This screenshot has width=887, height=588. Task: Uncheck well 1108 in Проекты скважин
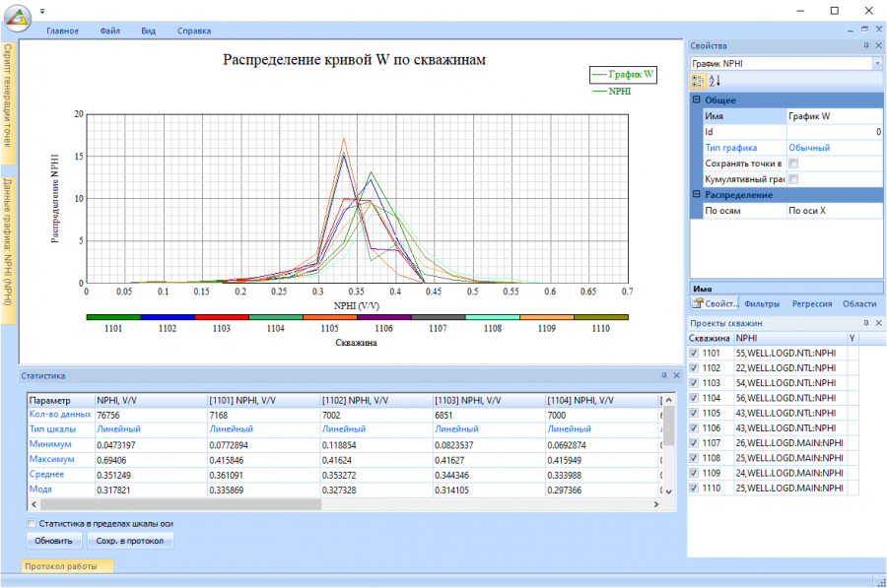coord(694,458)
